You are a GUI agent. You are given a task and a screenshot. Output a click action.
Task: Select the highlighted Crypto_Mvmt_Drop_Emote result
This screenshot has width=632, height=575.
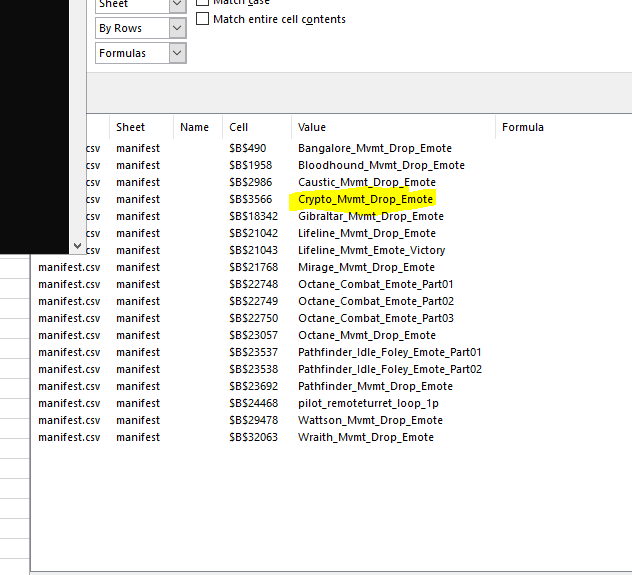365,199
